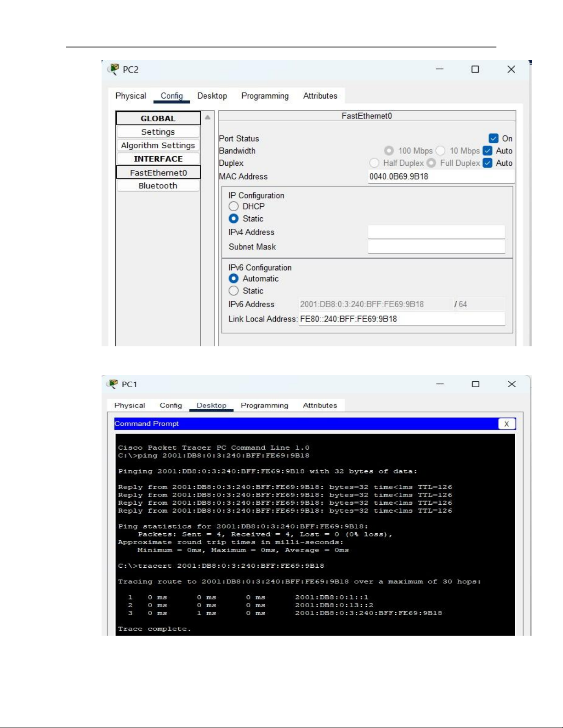Screen dimensions: 563x728
Task: Open Algorithm Settings in sidebar
Action: tap(158, 145)
